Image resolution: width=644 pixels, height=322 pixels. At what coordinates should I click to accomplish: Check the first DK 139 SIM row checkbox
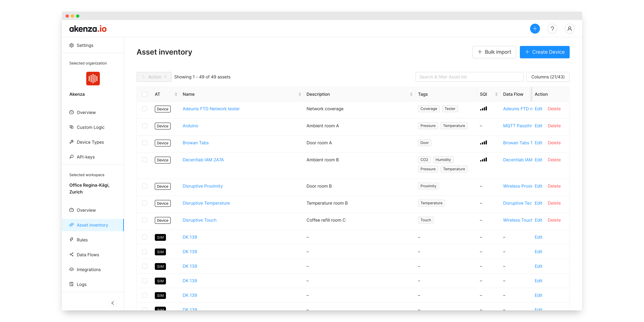(144, 237)
